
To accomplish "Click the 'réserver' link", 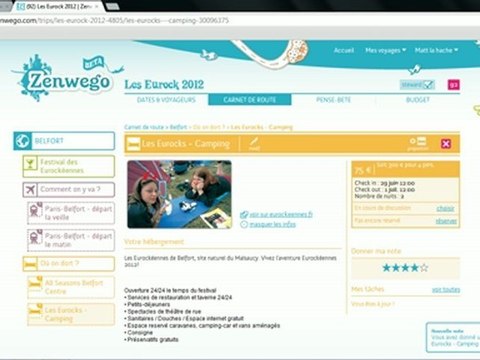I will coord(446,221).
